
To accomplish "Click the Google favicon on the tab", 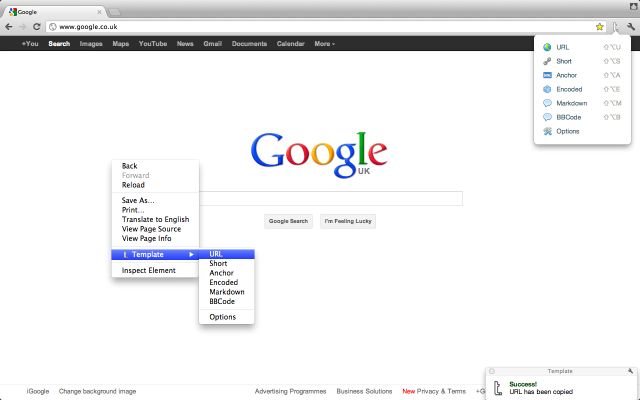I will tap(13, 12).
